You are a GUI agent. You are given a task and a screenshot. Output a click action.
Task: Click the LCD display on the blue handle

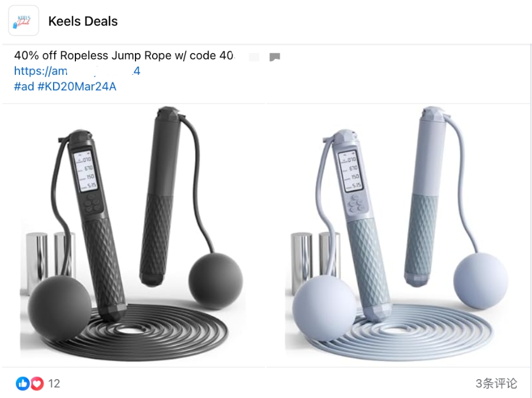point(350,171)
